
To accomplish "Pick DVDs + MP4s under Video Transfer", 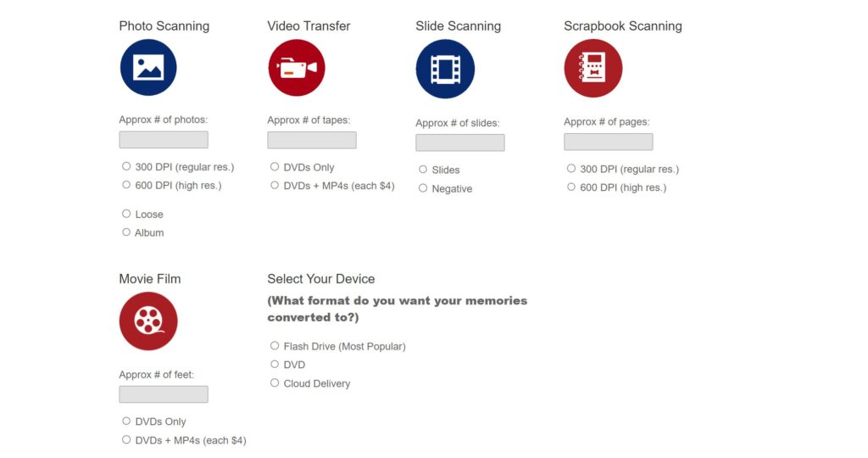I will tap(275, 185).
